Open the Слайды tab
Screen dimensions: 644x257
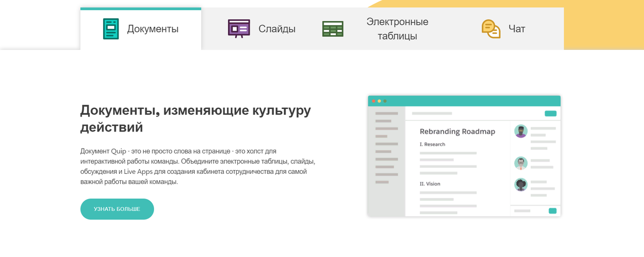coord(261,29)
